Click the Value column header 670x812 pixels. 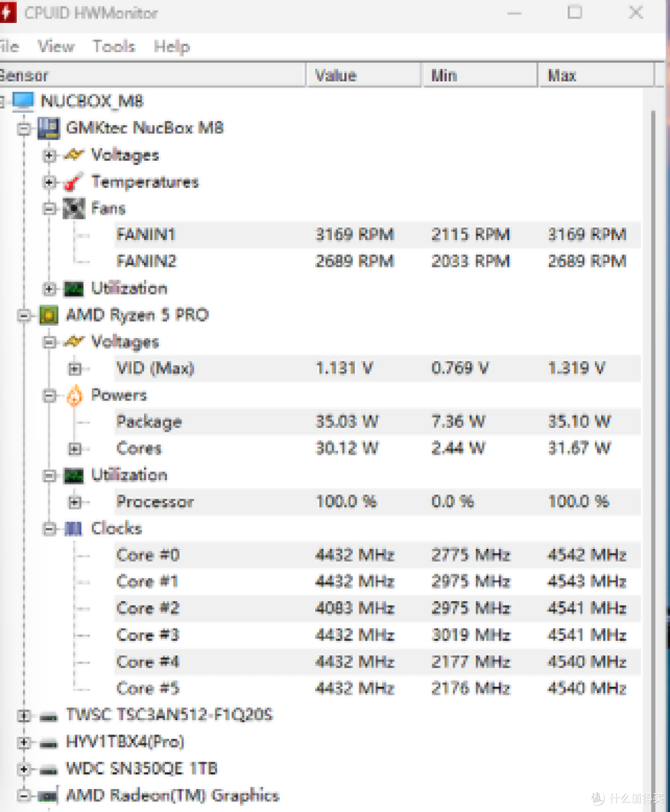364,75
